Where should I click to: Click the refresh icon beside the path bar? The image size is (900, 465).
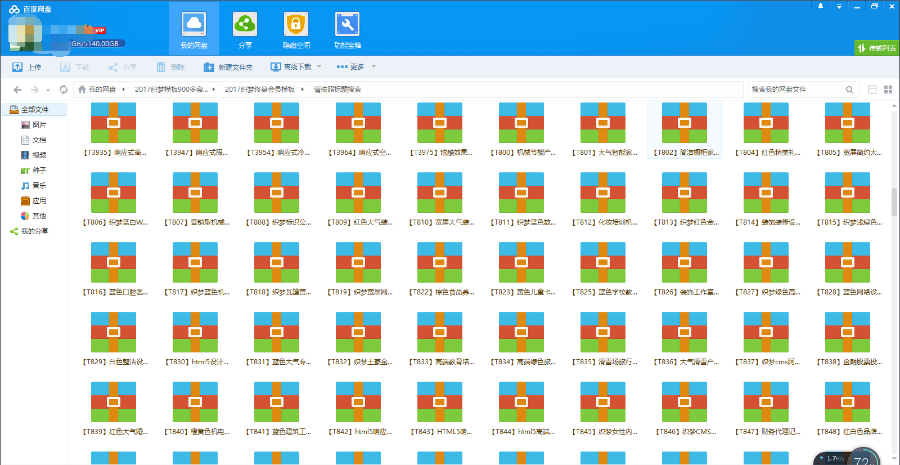[63, 89]
